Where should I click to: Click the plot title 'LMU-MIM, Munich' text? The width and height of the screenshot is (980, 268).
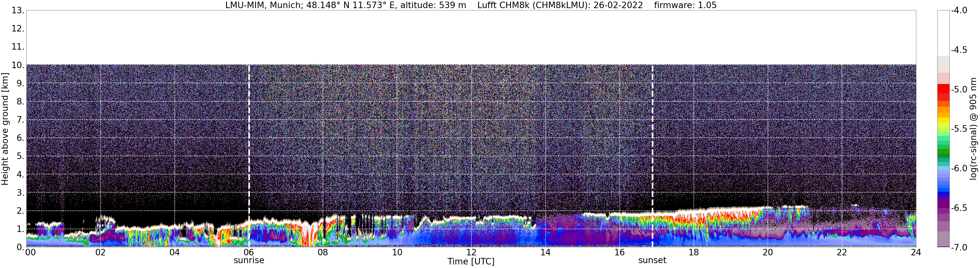point(264,5)
